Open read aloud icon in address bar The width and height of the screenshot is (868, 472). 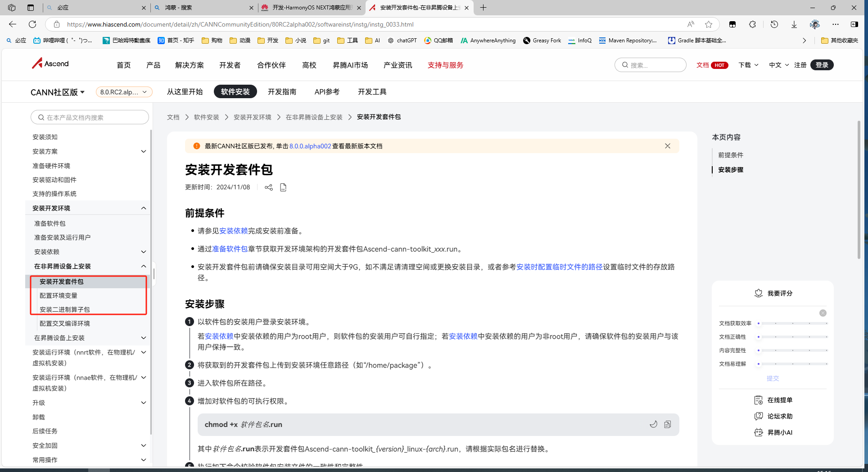coord(691,24)
